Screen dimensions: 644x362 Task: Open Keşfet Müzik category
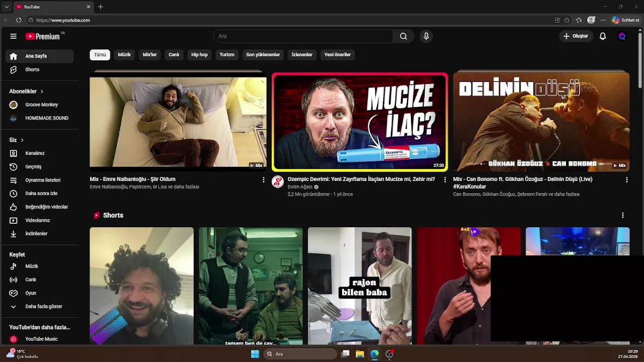(x=39, y=266)
